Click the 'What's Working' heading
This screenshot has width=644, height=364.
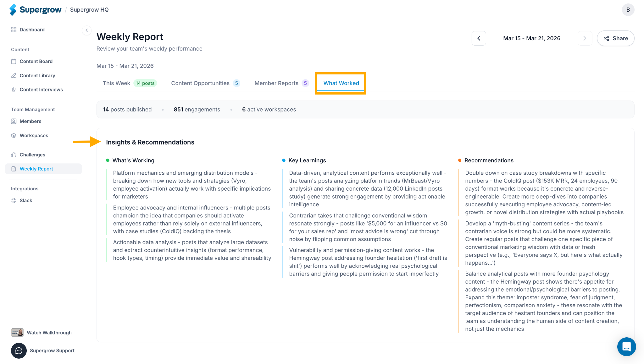pos(133,160)
